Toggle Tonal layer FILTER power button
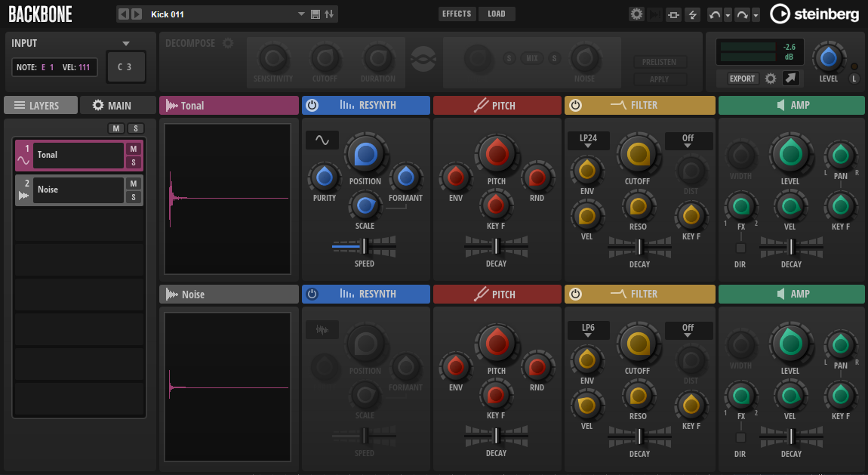The width and height of the screenshot is (868, 475). pyautogui.click(x=575, y=105)
